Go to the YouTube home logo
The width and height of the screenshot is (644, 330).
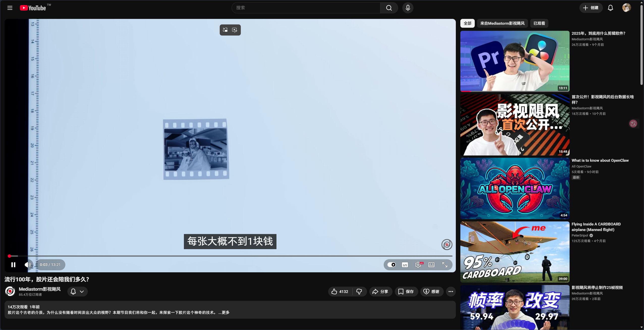33,8
